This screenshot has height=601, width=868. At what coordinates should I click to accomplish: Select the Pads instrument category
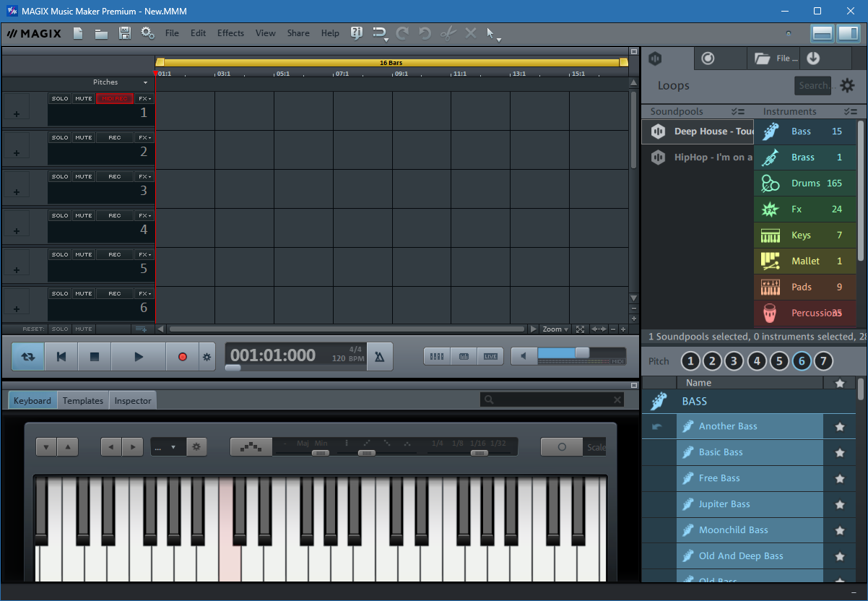point(805,287)
